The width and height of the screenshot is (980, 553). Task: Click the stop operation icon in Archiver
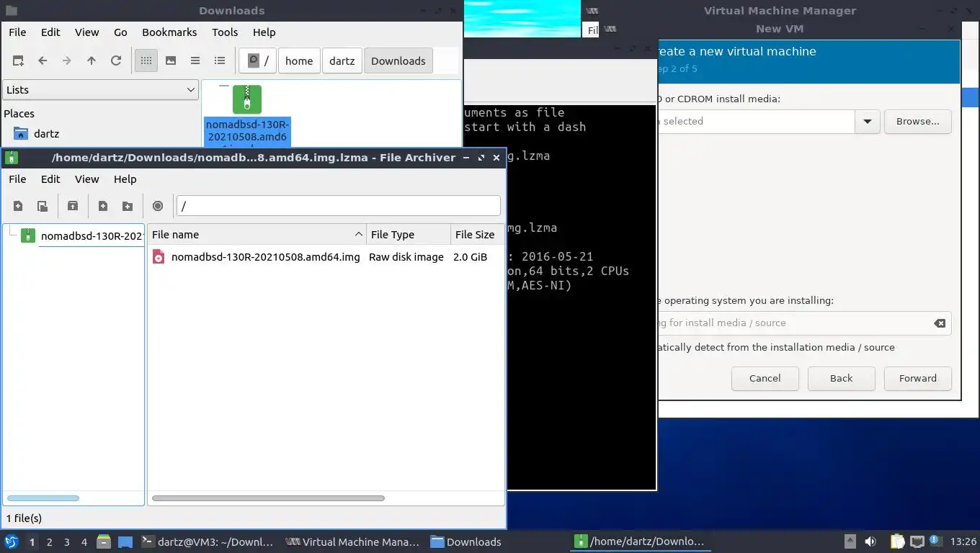pyautogui.click(x=158, y=206)
